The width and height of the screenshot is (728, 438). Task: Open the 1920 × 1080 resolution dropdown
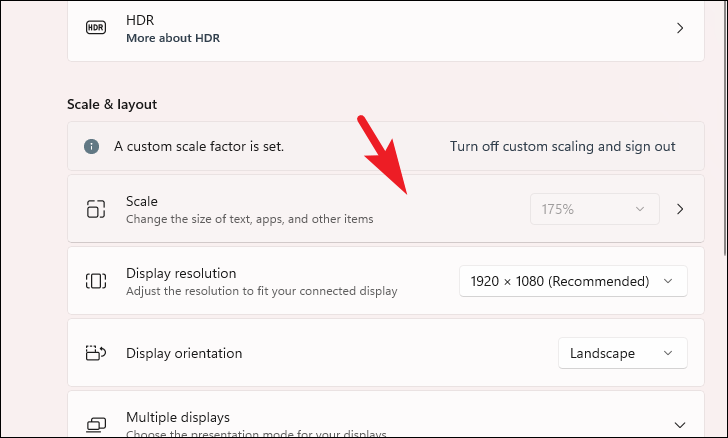tap(572, 281)
